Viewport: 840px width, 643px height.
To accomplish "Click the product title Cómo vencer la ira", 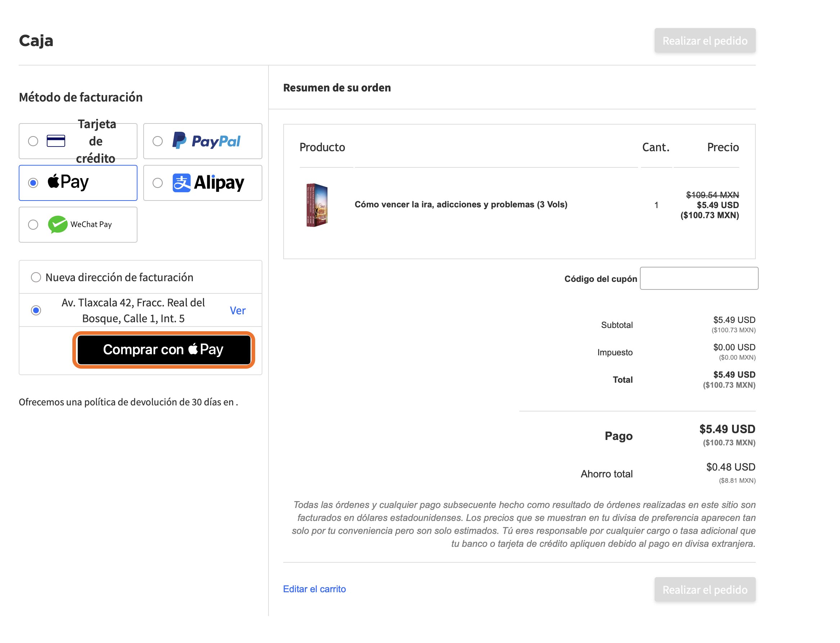I will point(461,205).
